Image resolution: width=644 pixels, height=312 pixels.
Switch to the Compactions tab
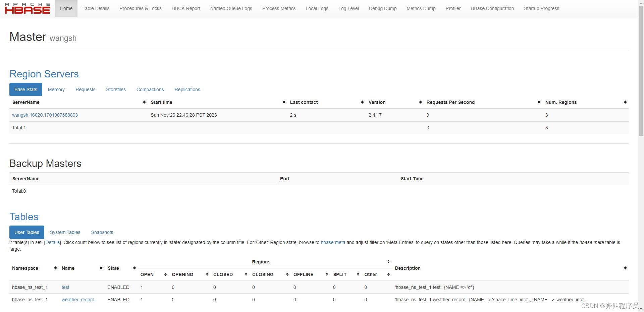tap(150, 89)
